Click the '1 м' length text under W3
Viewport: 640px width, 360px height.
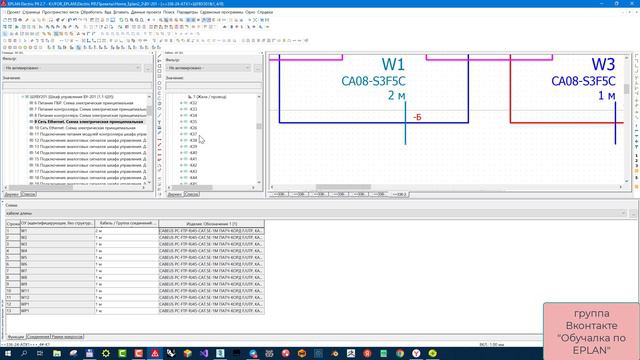point(607,96)
